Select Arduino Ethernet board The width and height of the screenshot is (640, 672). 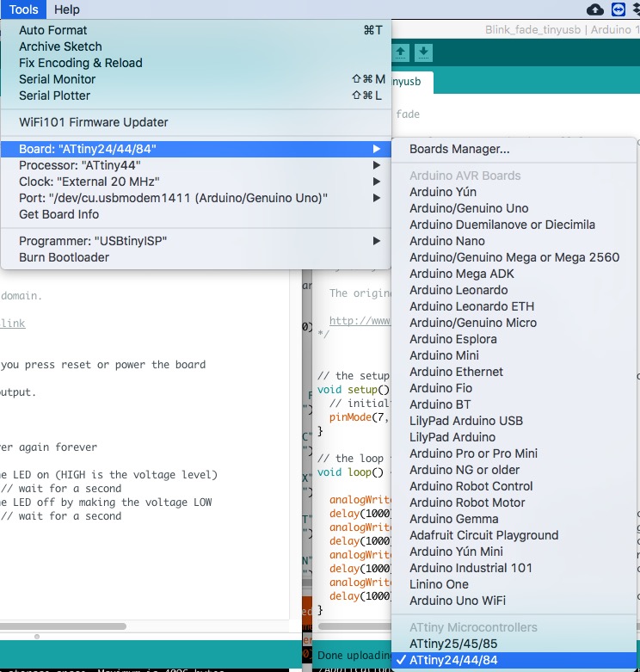(x=514, y=372)
